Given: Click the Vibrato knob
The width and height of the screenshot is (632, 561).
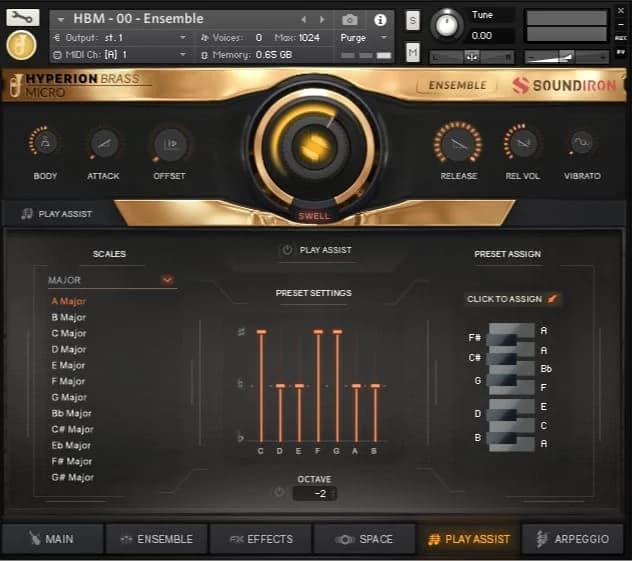Looking at the screenshot, I should 582,144.
